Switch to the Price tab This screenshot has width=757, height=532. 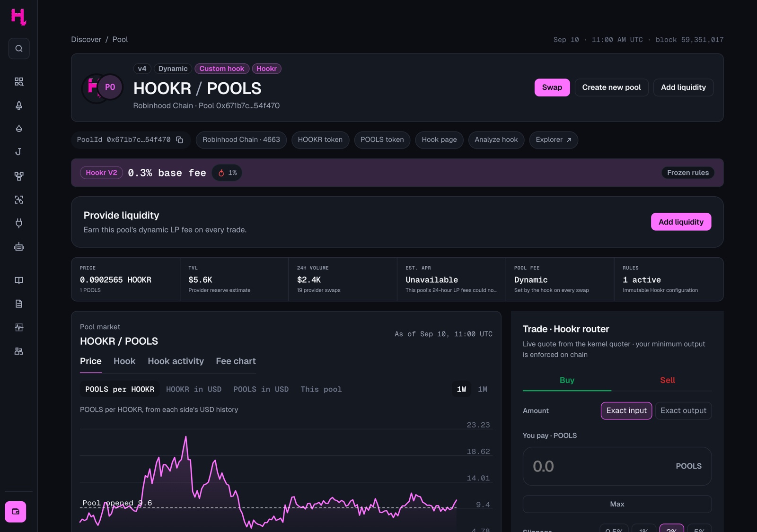click(x=91, y=361)
